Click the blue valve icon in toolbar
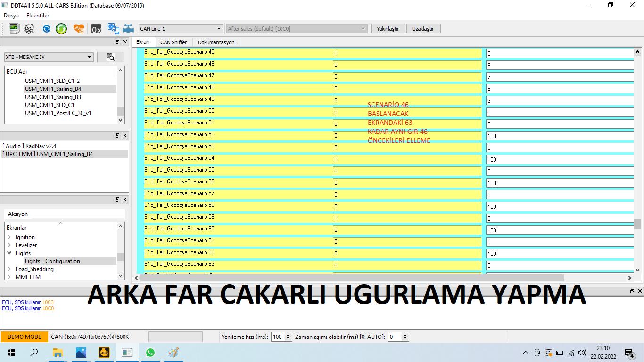Viewport: 644px width, 362px height. (x=128, y=29)
